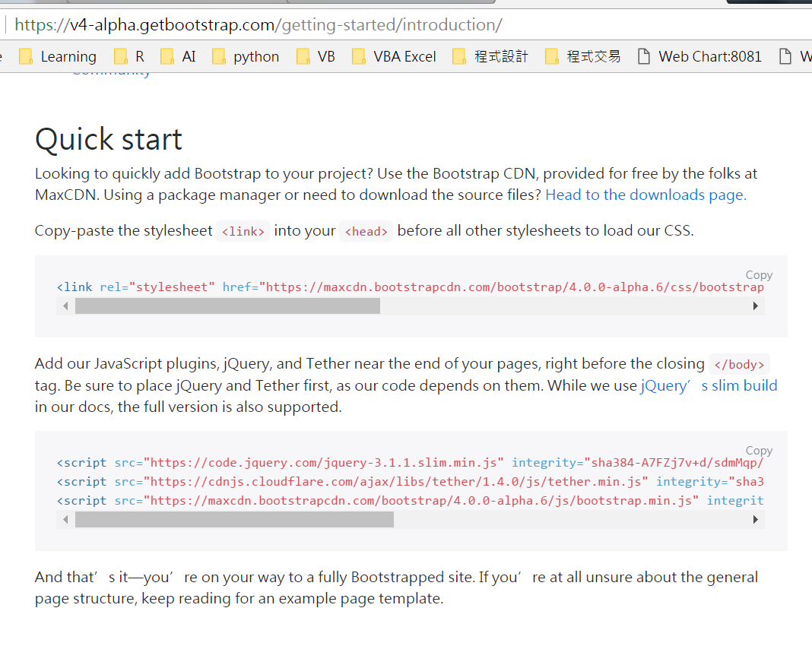Click the right arrow of the stylesheet code scrollbar
812x646 pixels.
point(755,306)
